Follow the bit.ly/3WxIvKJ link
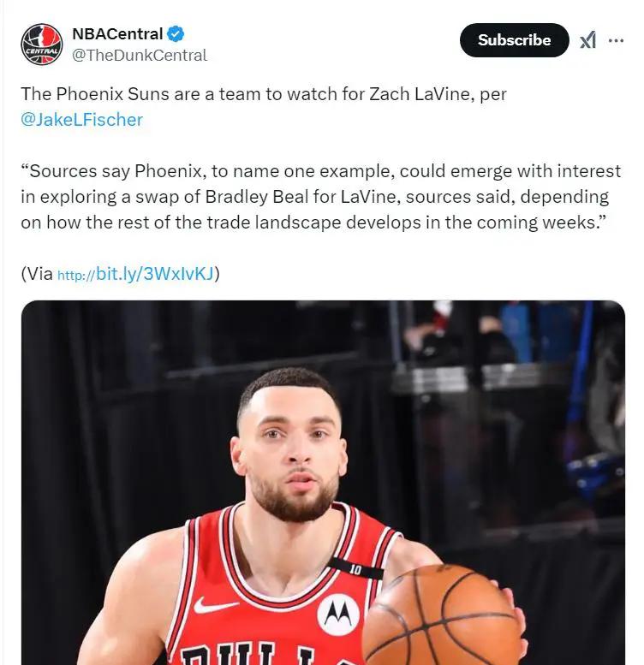 (135, 274)
